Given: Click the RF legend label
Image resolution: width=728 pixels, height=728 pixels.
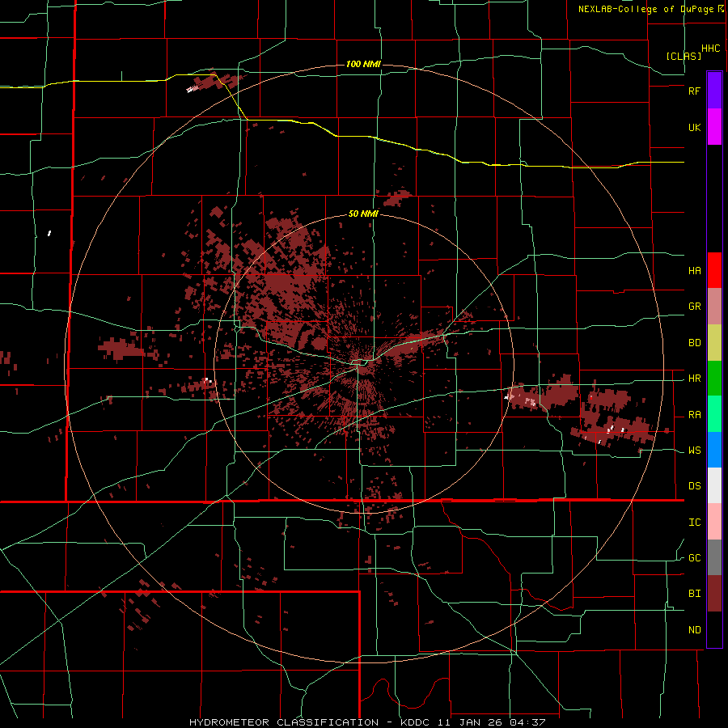Looking at the screenshot, I should coord(695,91).
